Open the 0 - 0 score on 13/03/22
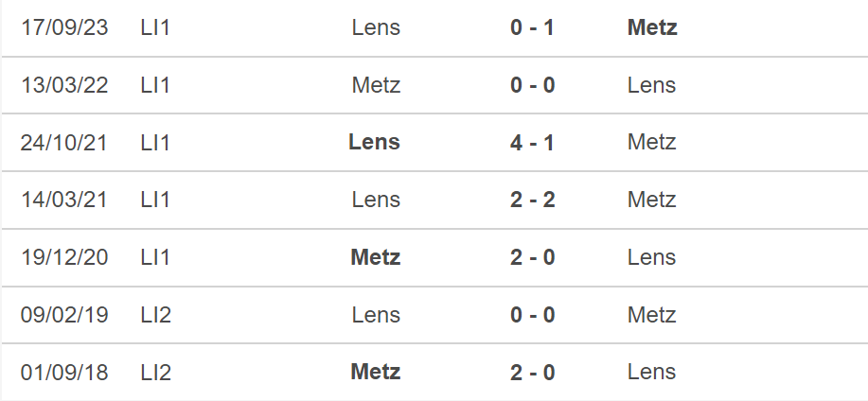868x401 pixels. (x=532, y=85)
